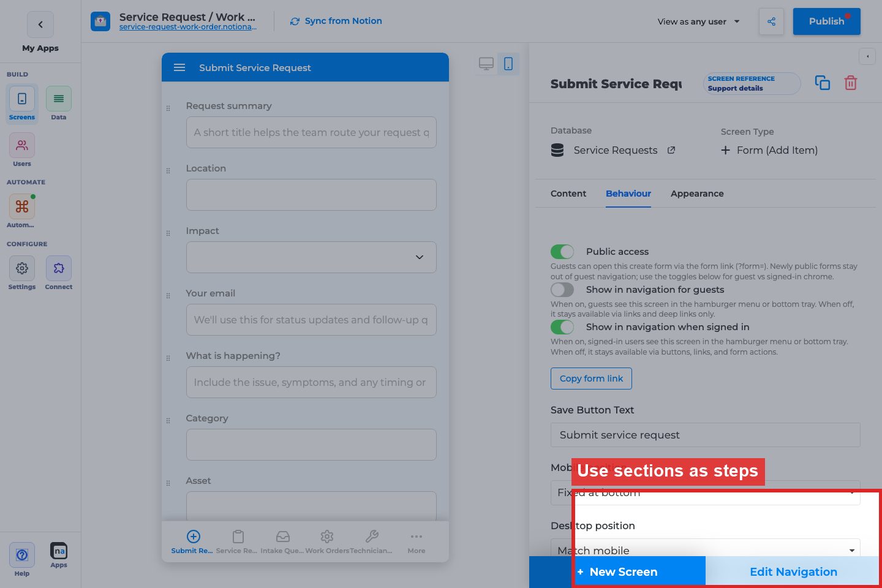
Task: Open the Connect integrations section
Action: pos(59,273)
